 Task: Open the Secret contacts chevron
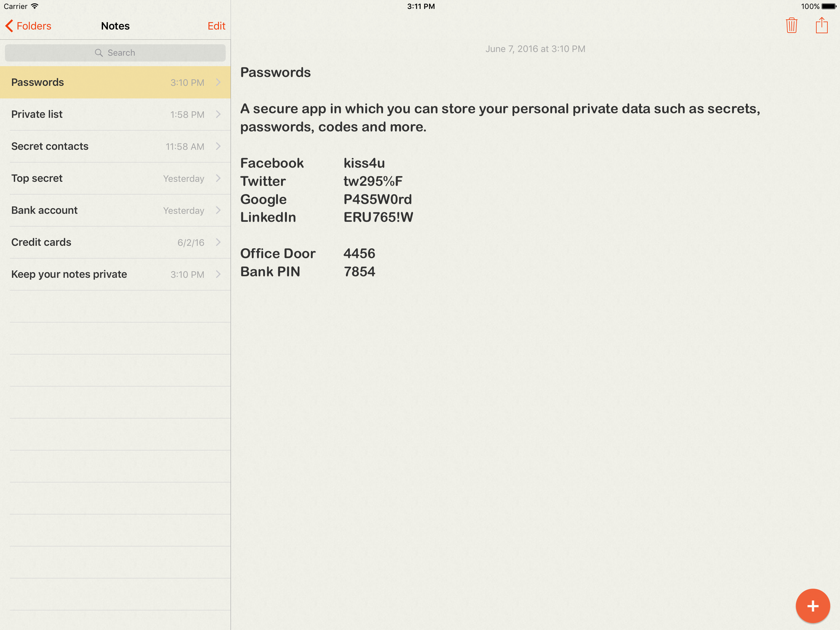click(218, 146)
